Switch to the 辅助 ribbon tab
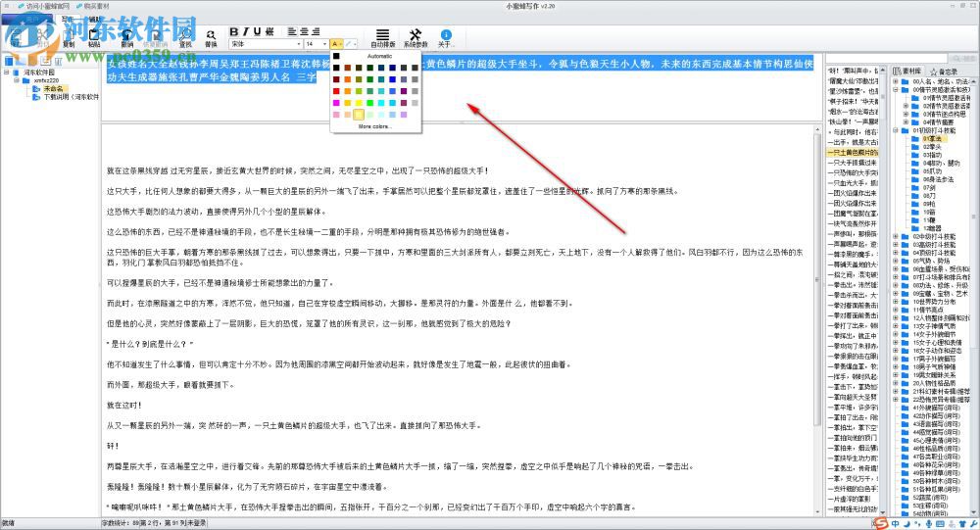980x530 pixels. pos(94,20)
